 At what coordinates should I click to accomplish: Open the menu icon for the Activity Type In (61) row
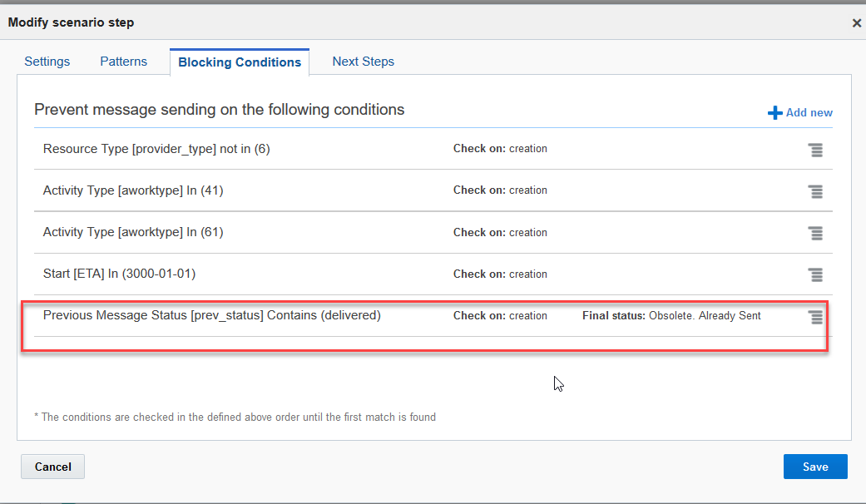(x=815, y=233)
